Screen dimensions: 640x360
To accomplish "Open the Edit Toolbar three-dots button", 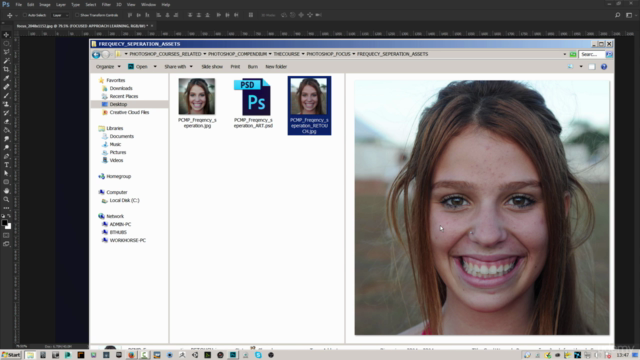I will [x=6, y=208].
